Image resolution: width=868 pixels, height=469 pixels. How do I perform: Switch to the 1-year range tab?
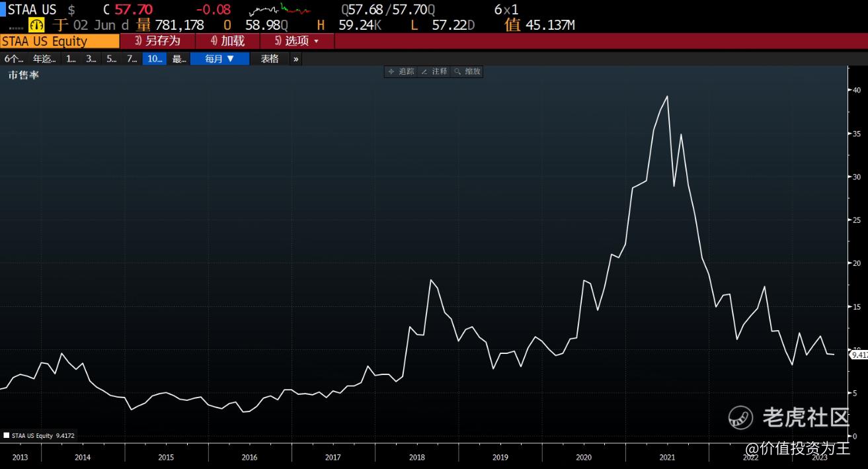(71, 59)
